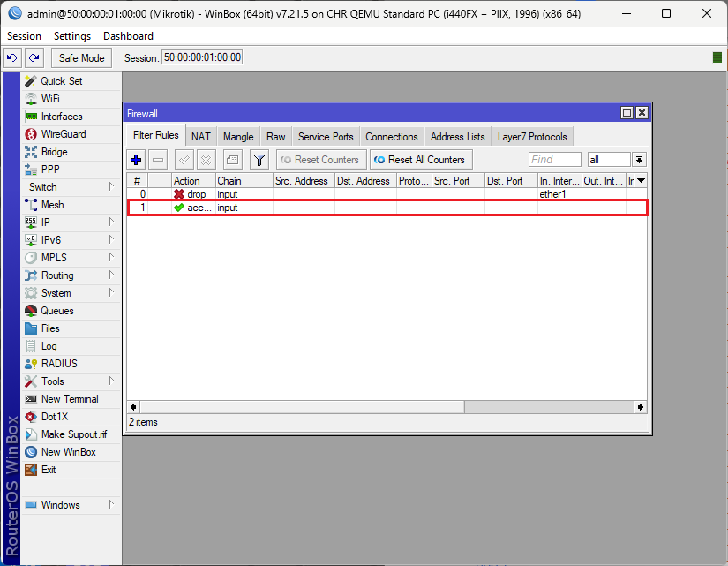Disable selected rule with X button
Screen dimensions: 728x566
(x=206, y=160)
